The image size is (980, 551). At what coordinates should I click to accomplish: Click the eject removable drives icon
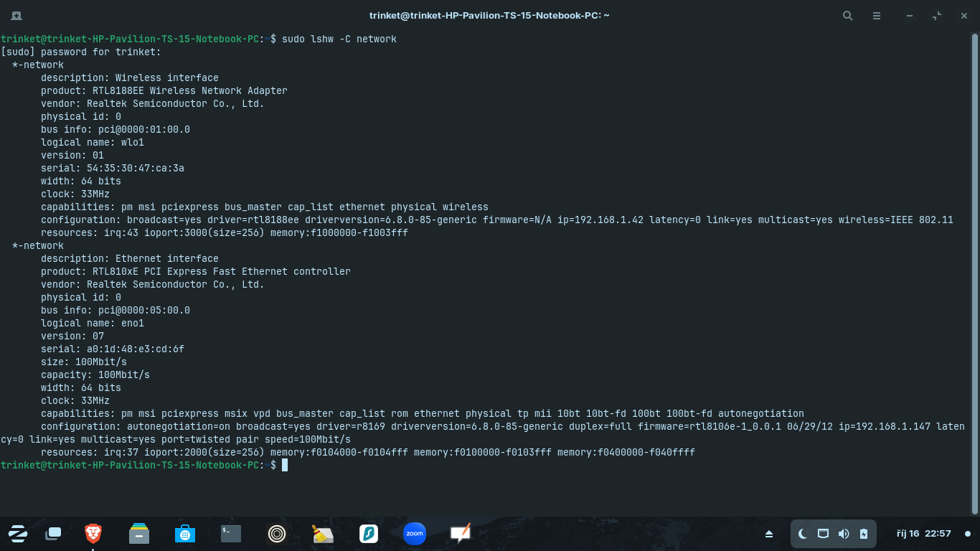(x=769, y=534)
